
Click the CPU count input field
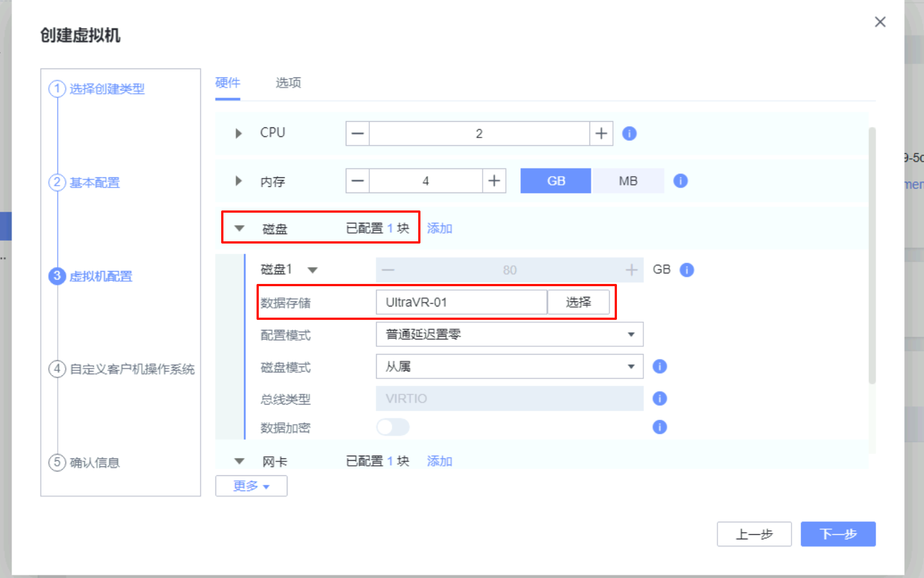pos(479,134)
